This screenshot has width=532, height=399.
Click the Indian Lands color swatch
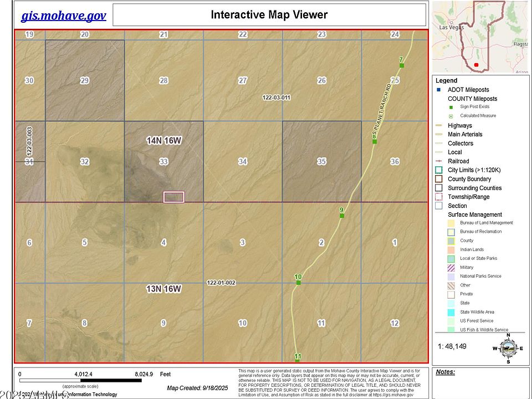[x=451, y=250]
